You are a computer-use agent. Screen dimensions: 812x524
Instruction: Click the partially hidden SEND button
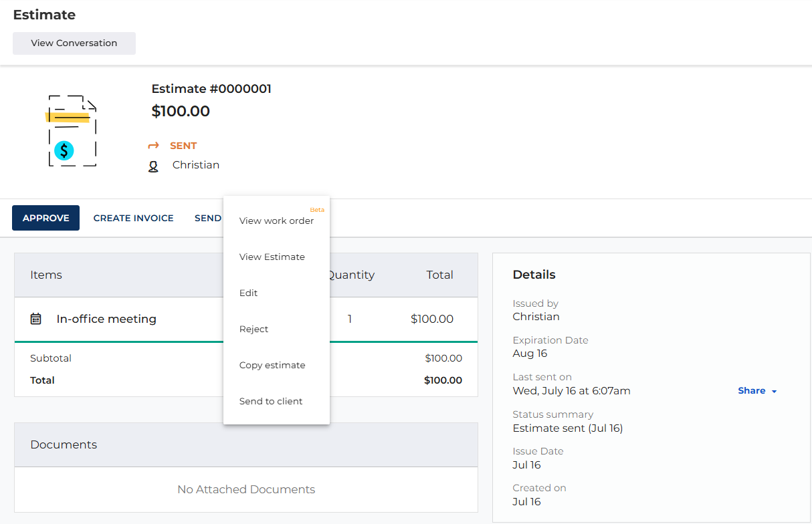click(208, 218)
